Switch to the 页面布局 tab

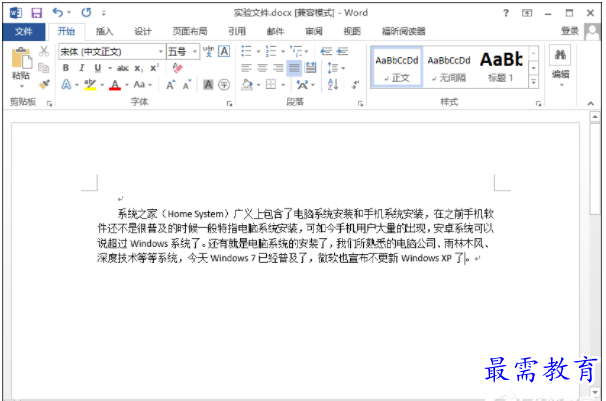[x=190, y=31]
